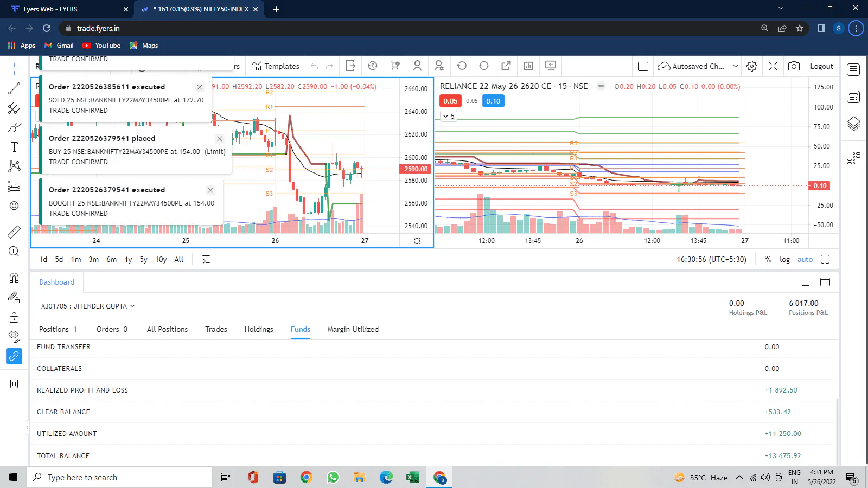Maximize the Dashboard panel

(825, 282)
